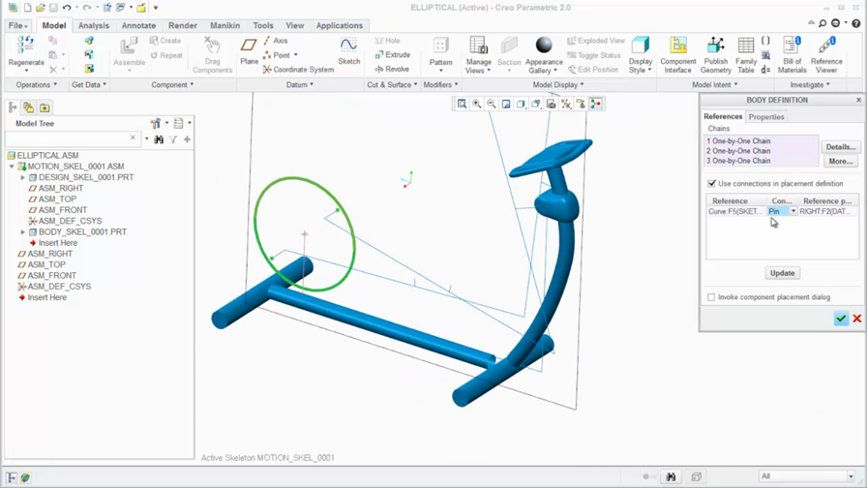Open the Appearance Gallery sphere icon
868x488 pixels.
(544, 46)
